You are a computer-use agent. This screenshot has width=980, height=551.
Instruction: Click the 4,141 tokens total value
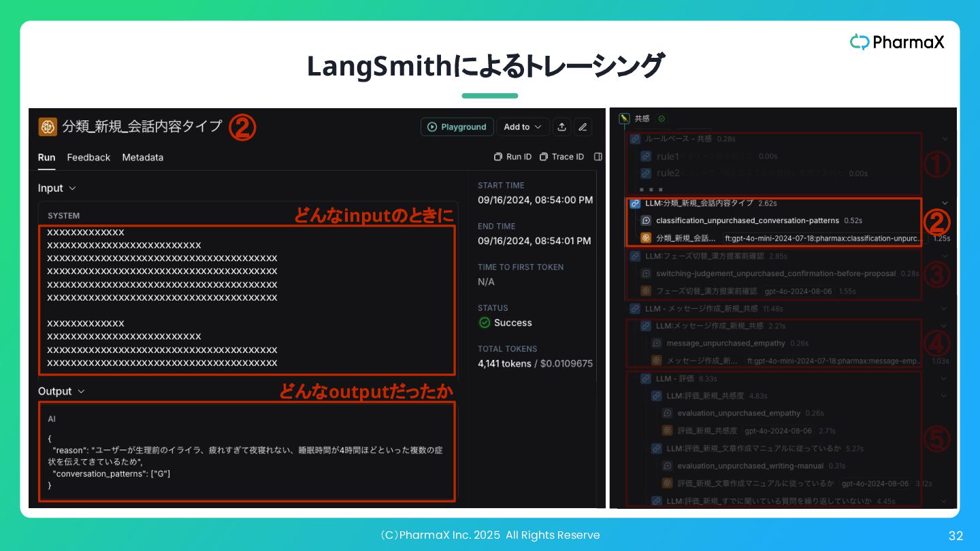pyautogui.click(x=504, y=364)
